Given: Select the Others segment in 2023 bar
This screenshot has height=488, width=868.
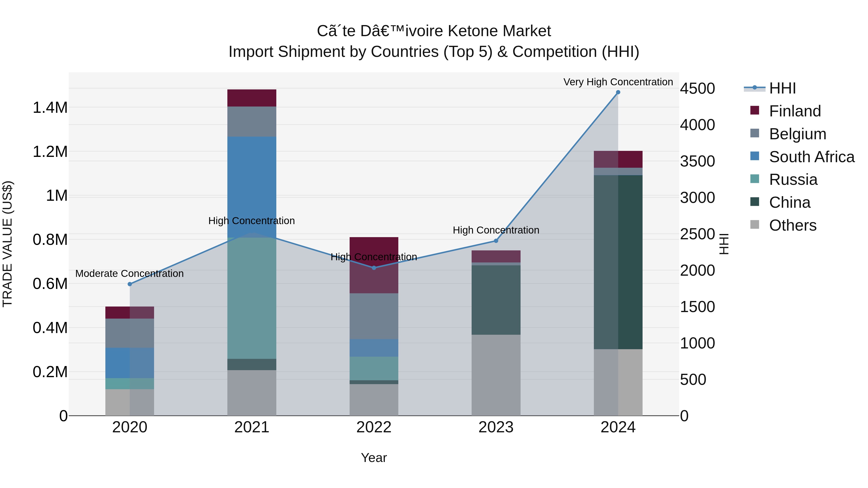Looking at the screenshot, I should point(496,375).
